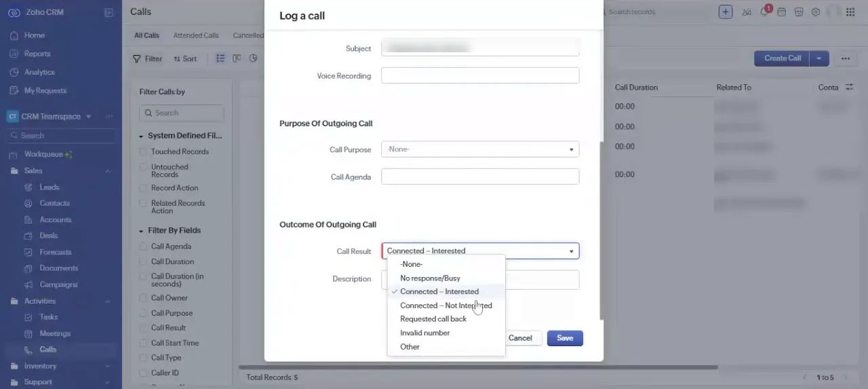The image size is (868, 389).
Task: Select Other call result option
Action: tap(446, 347)
